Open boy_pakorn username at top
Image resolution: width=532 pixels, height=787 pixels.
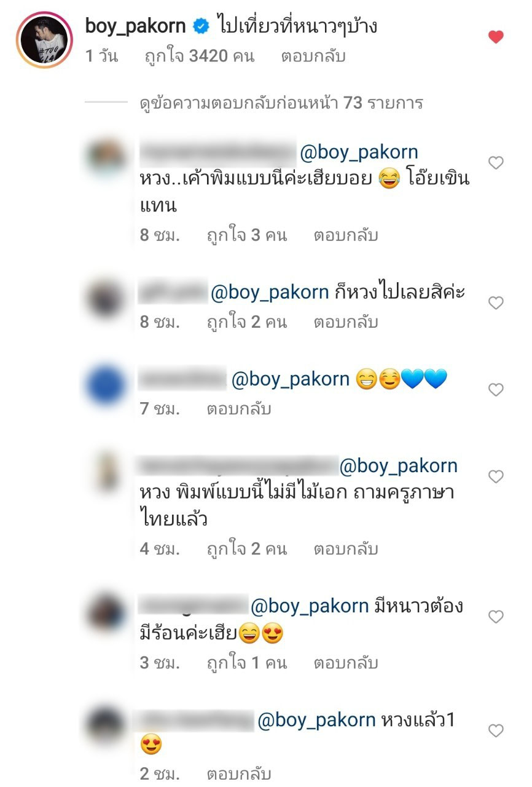coord(136,26)
